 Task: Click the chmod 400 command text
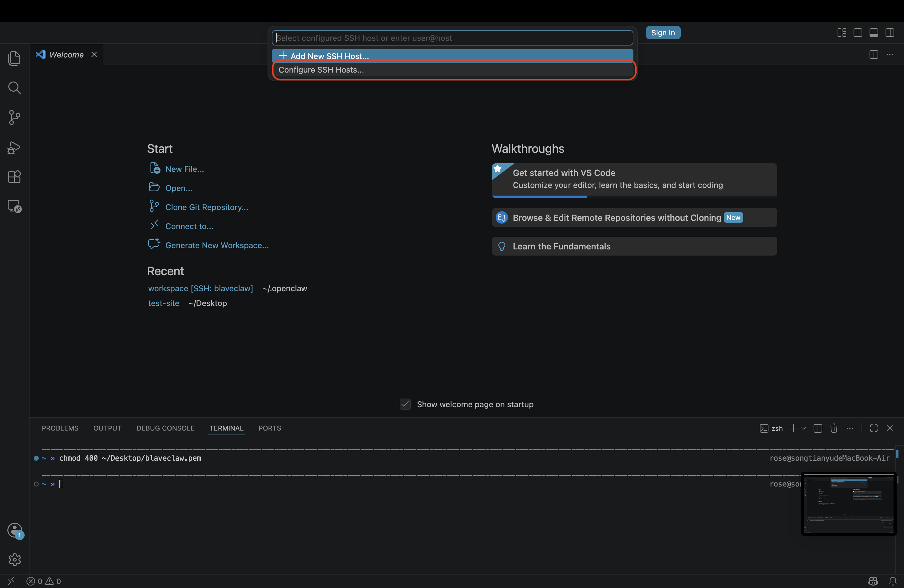130,458
